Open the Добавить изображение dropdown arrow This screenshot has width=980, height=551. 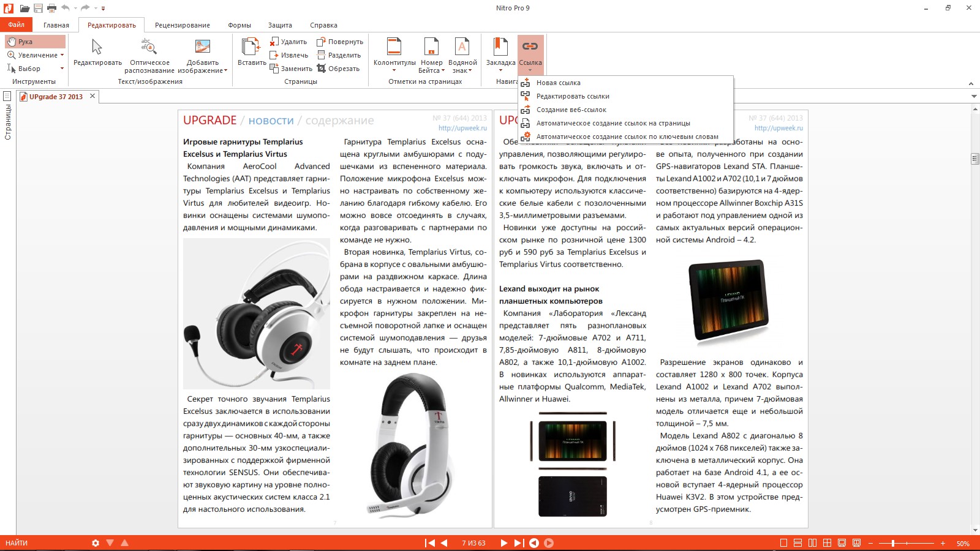(225, 71)
